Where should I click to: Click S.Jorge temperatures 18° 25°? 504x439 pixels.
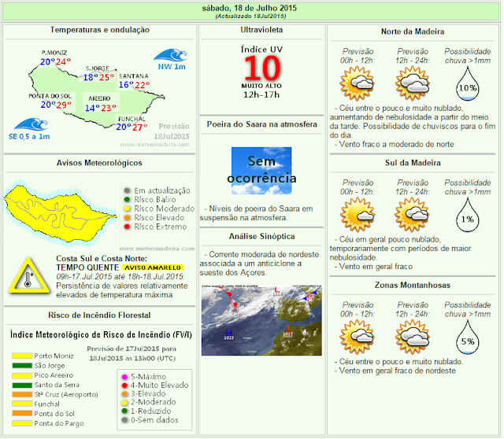pyautogui.click(x=98, y=77)
